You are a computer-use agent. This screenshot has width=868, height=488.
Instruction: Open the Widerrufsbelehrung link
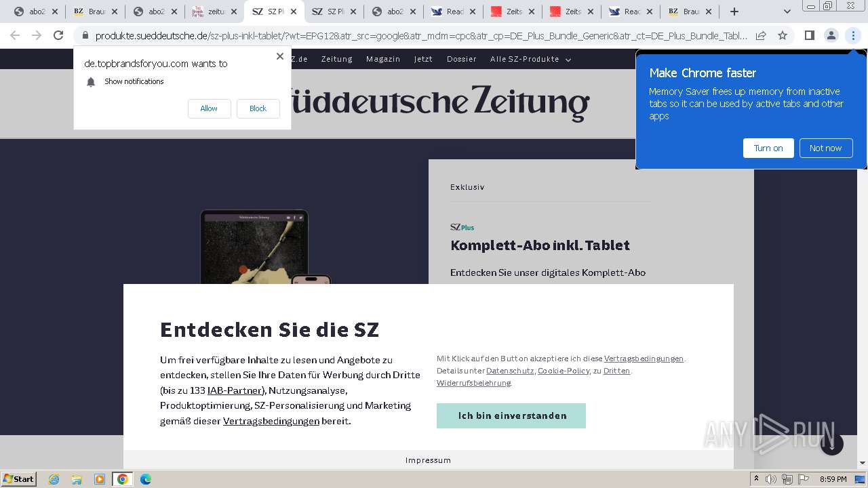473,383
